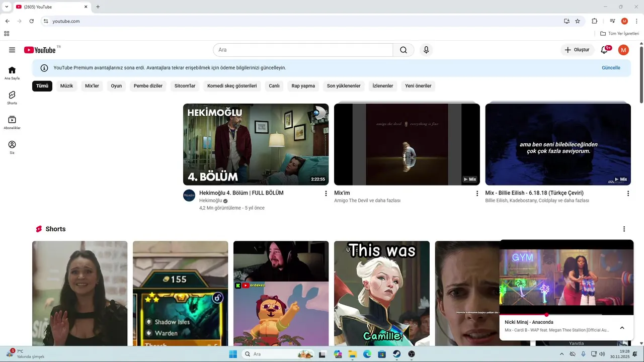Click the page vertical scrollbar
644x362 pixels.
[x=641, y=75]
